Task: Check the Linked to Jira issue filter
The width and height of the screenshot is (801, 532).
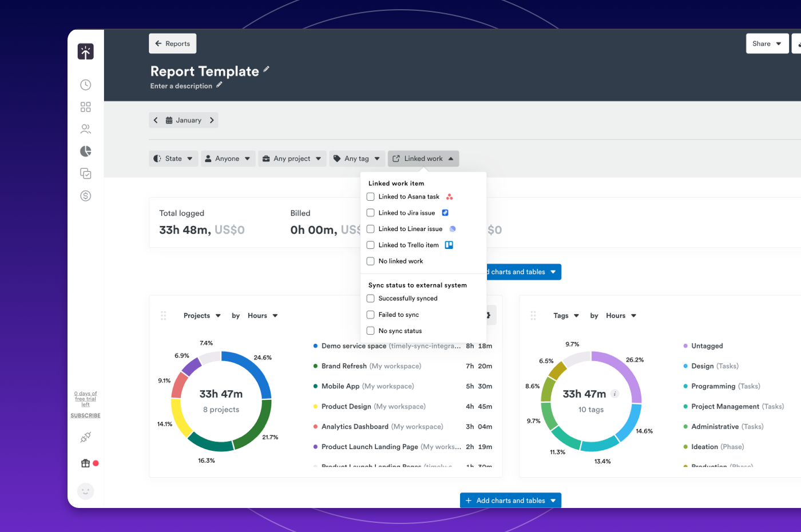Action: tap(370, 212)
